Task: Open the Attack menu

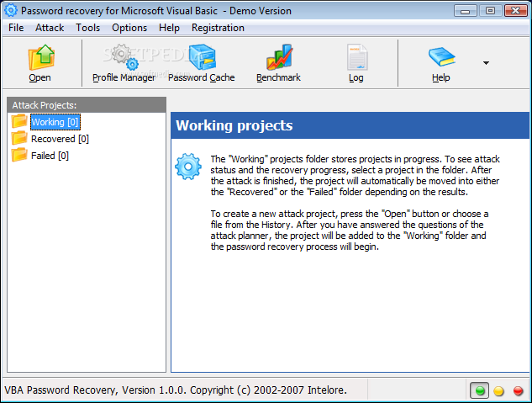Action: click(50, 28)
